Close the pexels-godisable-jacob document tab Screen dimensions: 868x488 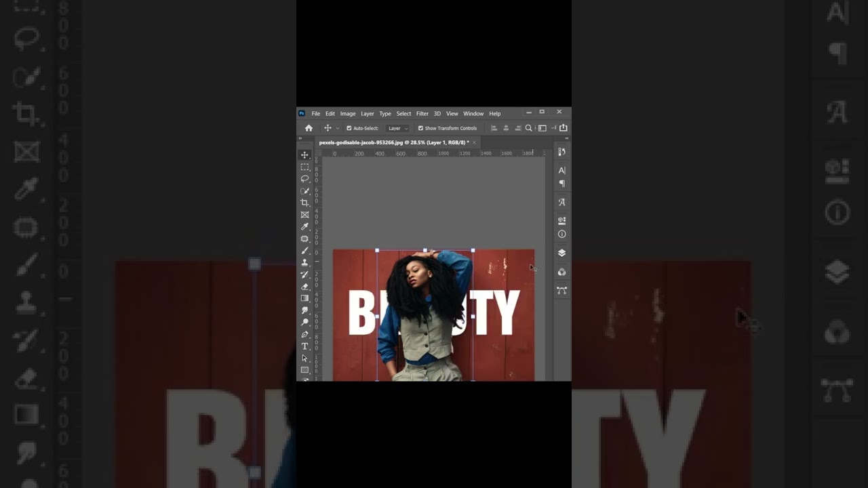[474, 142]
